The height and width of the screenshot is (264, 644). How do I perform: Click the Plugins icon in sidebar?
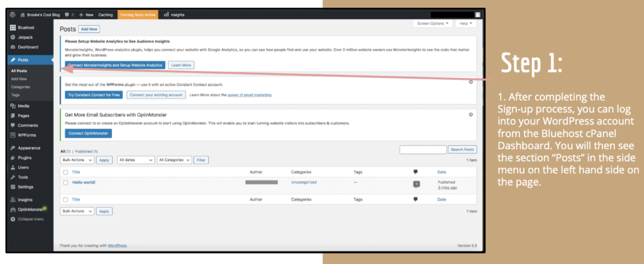(x=13, y=158)
